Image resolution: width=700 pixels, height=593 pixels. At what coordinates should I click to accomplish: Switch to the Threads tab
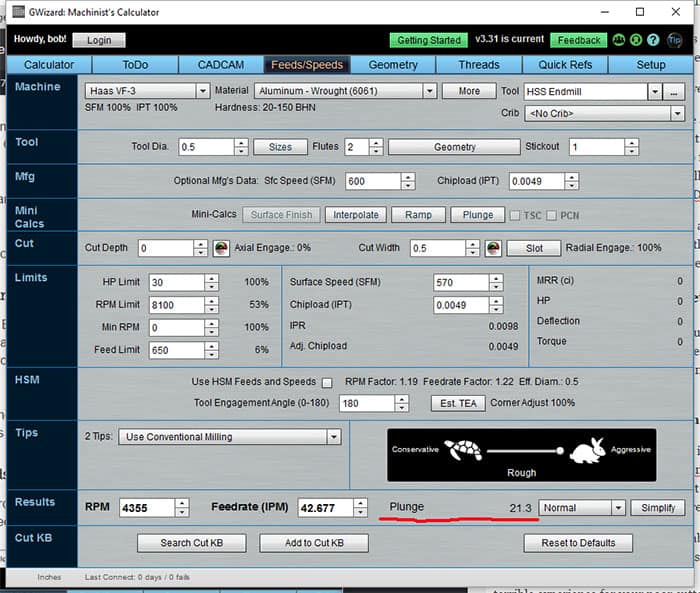[x=478, y=65]
